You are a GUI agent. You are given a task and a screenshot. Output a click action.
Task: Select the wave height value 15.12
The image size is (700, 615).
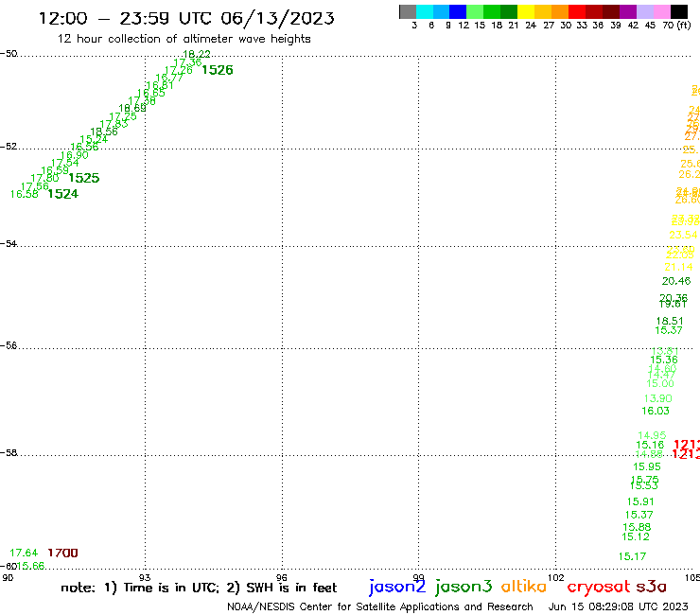[636, 536]
